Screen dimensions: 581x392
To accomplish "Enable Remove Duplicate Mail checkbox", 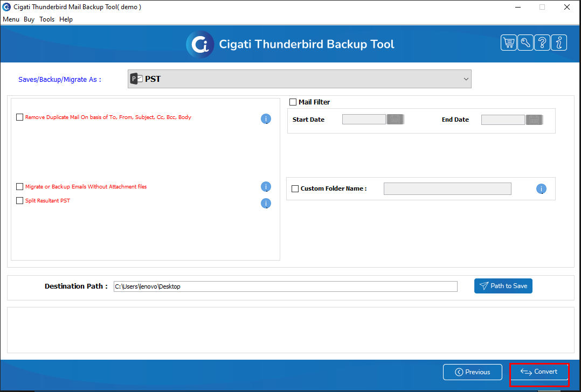I will click(19, 117).
